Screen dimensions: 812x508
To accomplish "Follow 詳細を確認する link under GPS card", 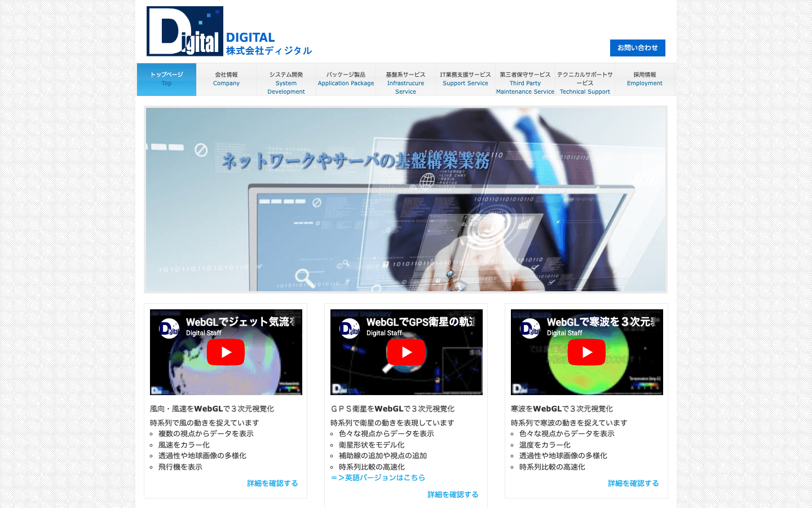I will [453, 494].
